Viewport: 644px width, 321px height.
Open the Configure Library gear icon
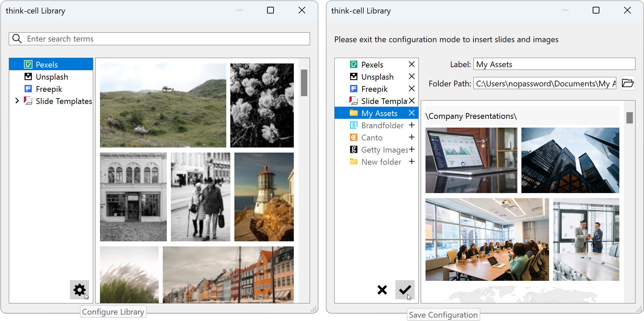pos(79,290)
